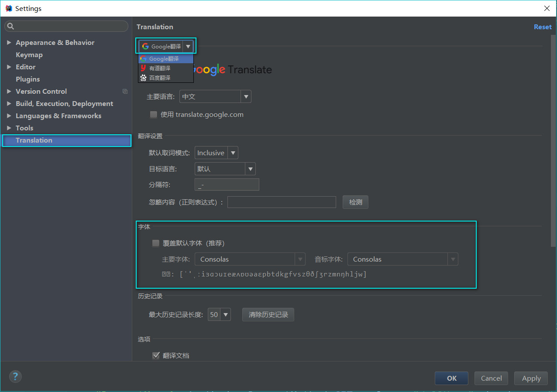This screenshot has height=392, width=557.
Task: Click the Apply button
Action: 531,378
